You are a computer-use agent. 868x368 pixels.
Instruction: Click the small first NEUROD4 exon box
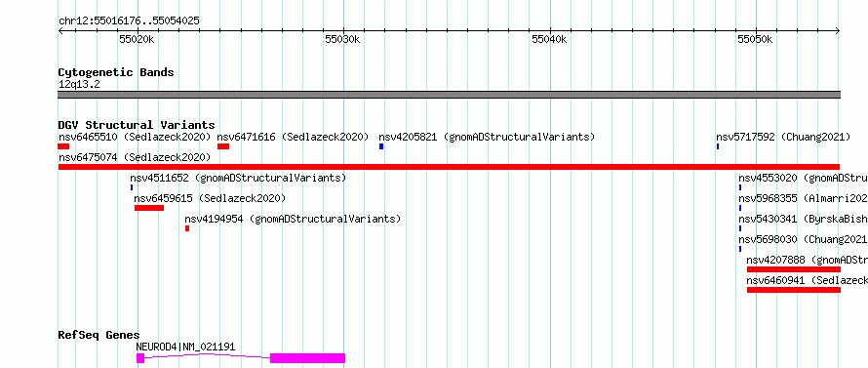140,358
